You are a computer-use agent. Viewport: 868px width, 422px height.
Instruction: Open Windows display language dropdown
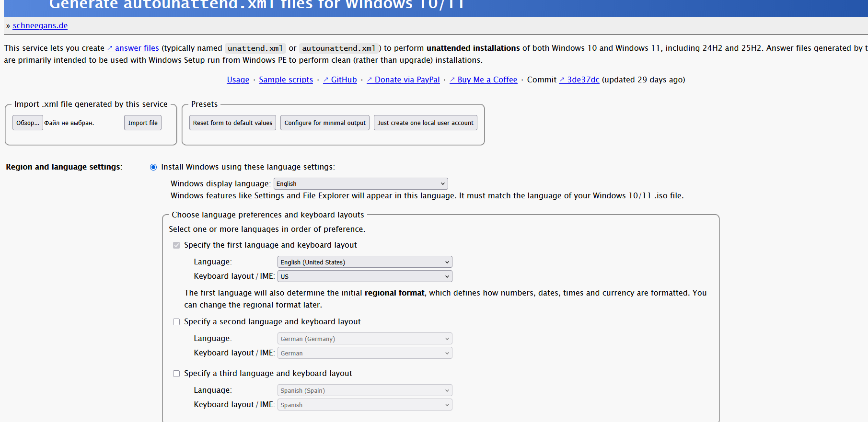[361, 183]
